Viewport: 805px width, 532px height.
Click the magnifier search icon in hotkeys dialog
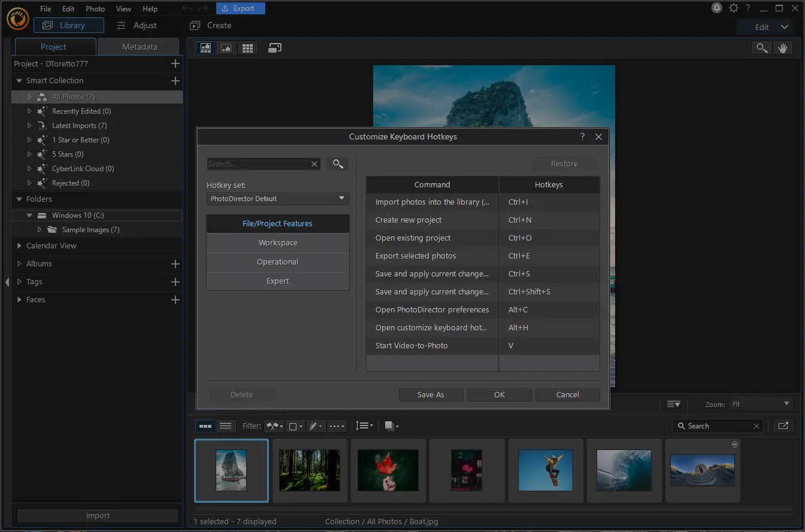pos(337,164)
